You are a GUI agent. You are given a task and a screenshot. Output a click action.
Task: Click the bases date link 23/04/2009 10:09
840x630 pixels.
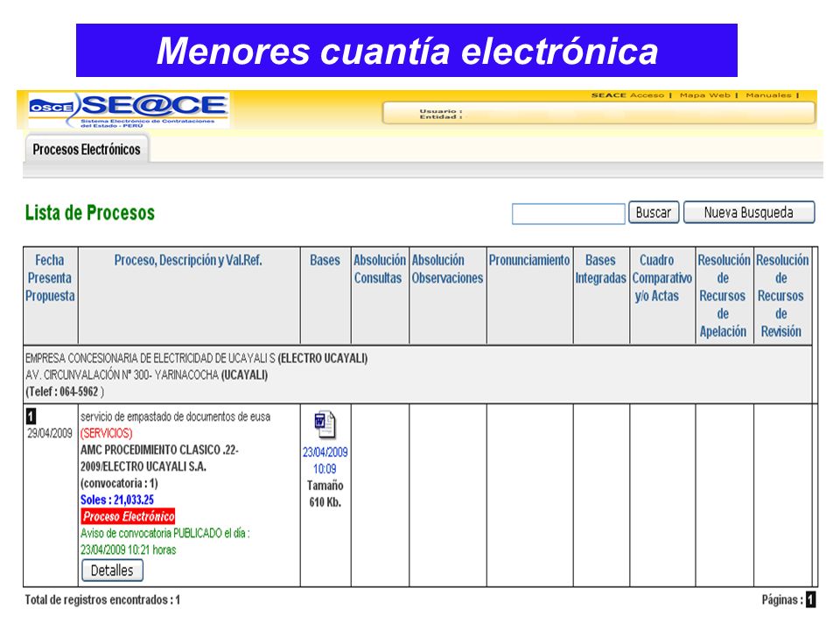coord(325,460)
